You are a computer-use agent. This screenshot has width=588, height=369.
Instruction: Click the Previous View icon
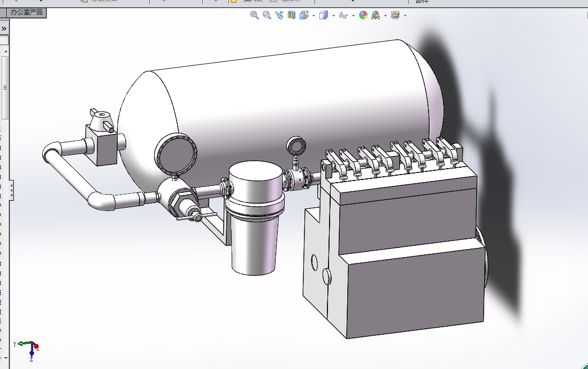tap(279, 16)
